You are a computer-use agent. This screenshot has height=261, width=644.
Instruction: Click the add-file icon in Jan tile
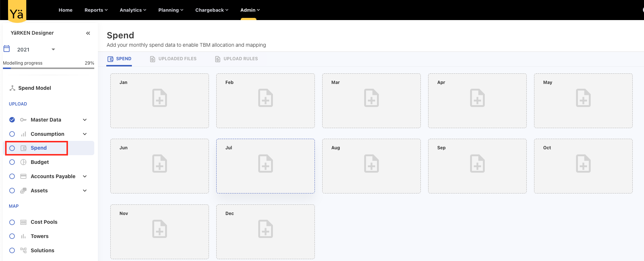click(x=160, y=98)
